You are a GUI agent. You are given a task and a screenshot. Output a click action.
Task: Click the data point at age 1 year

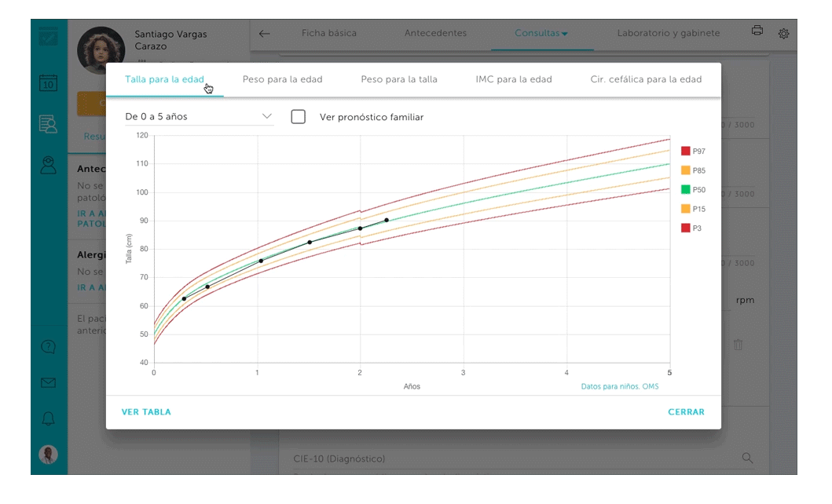coord(261,261)
